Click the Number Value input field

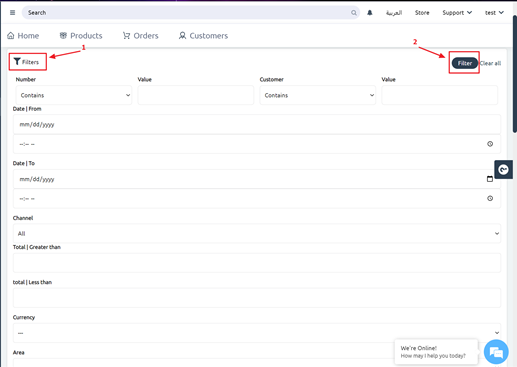pyautogui.click(x=196, y=95)
